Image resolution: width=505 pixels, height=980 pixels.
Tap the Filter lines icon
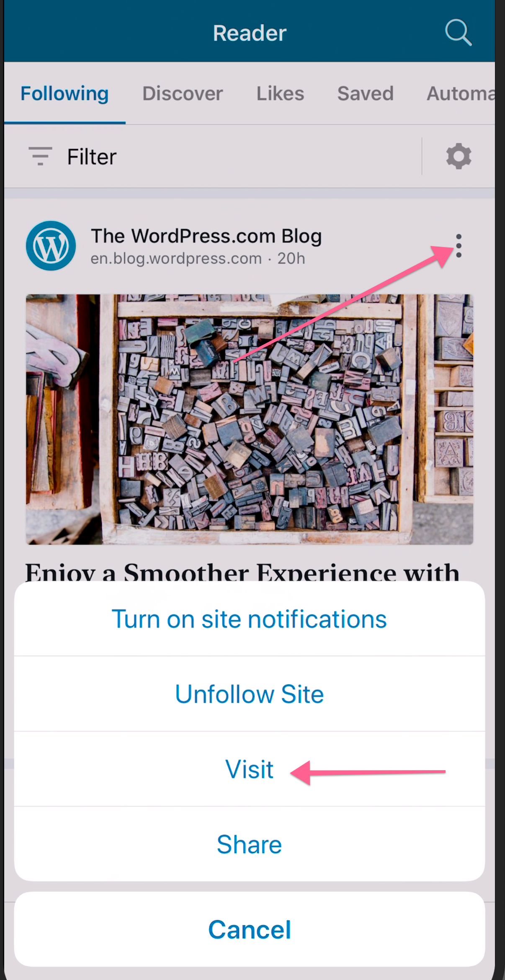[x=40, y=156]
